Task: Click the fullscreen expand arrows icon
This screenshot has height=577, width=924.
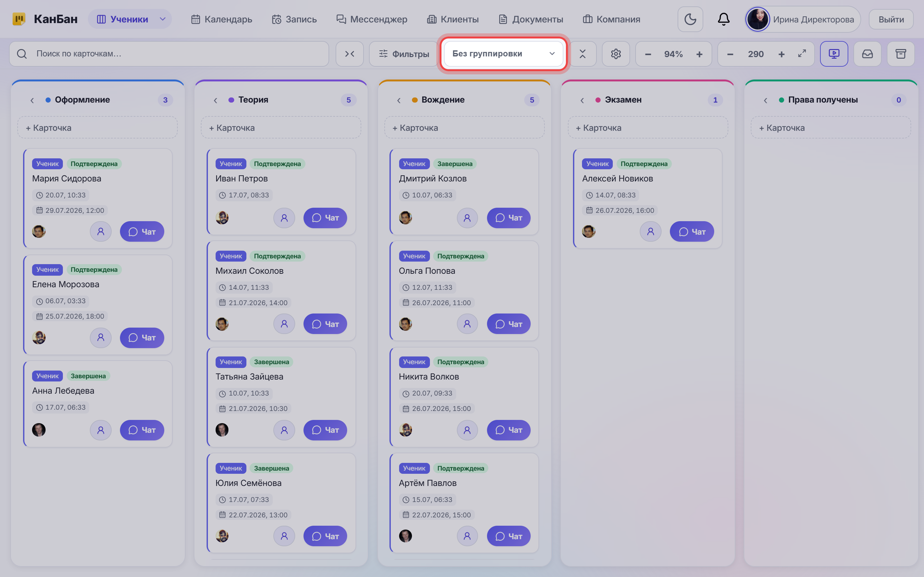Action: pyautogui.click(x=802, y=54)
